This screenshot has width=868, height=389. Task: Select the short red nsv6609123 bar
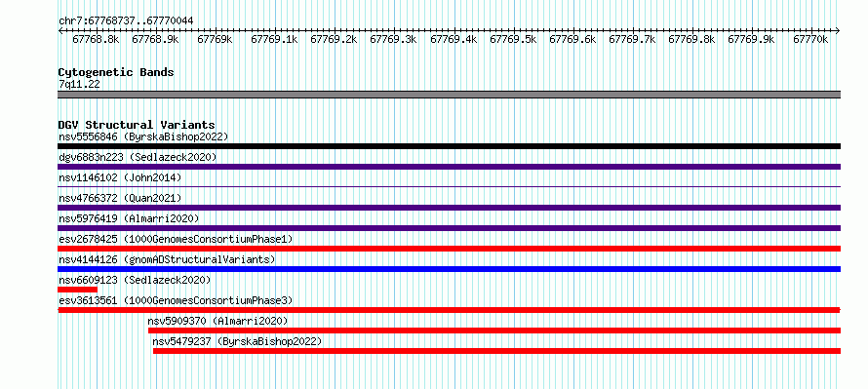click(x=77, y=290)
